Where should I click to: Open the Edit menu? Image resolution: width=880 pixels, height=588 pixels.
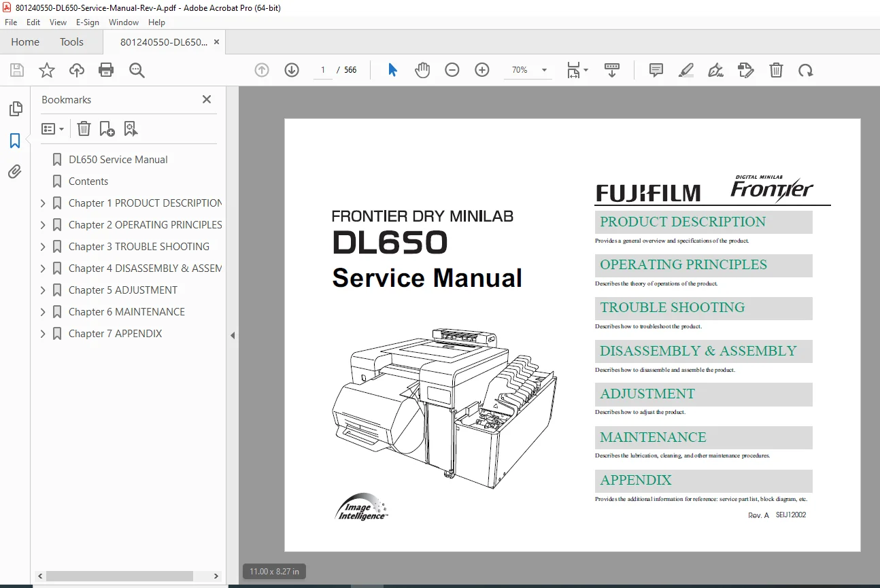33,22
